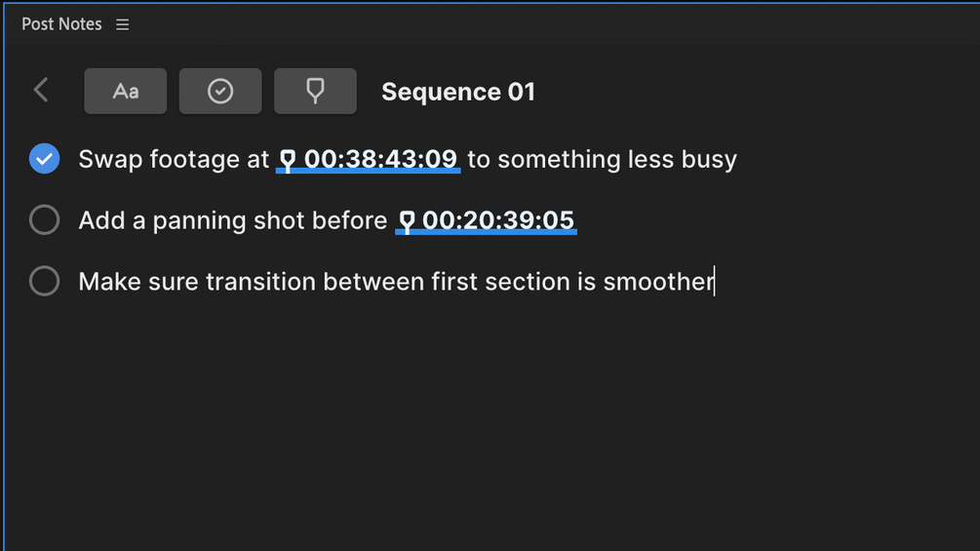Click the circled checkmark to-do button
Viewport: 980px width, 551px height.
coord(220,92)
